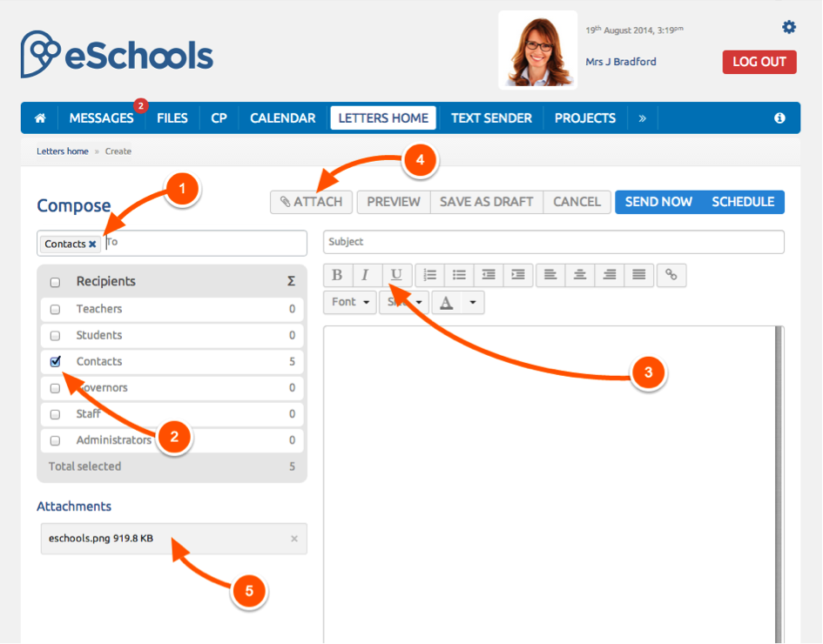Viewport: 823px width, 644px height.
Task: Switch to the Calendar tab
Action: pyautogui.click(x=282, y=118)
